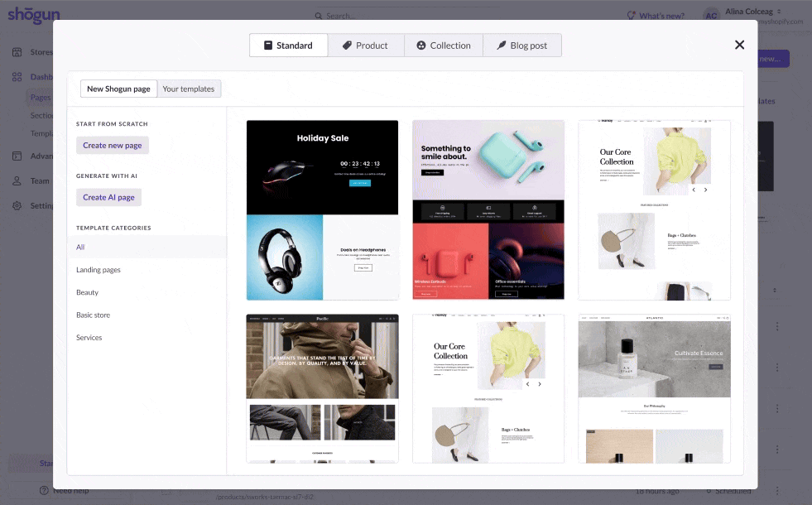Pick the Holiday Sale template thumbnail

click(x=322, y=209)
